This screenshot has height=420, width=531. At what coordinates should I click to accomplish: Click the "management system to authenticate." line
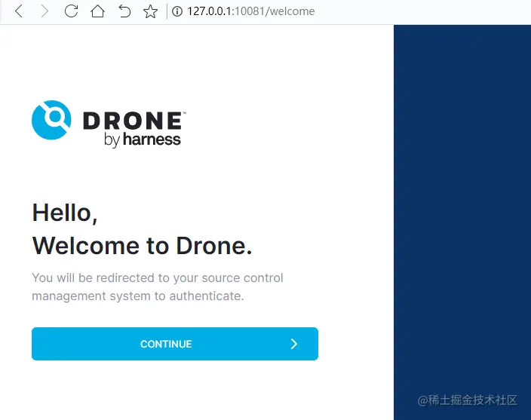(x=138, y=296)
